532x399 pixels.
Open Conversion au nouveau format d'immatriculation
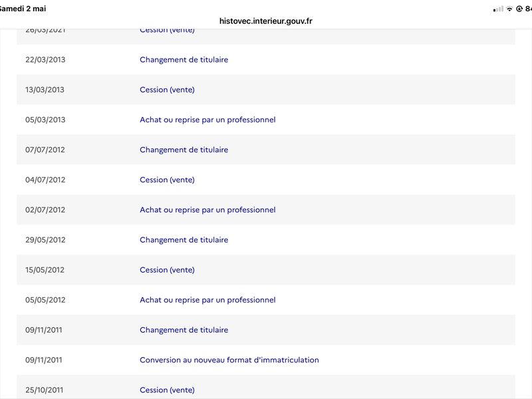(x=229, y=360)
